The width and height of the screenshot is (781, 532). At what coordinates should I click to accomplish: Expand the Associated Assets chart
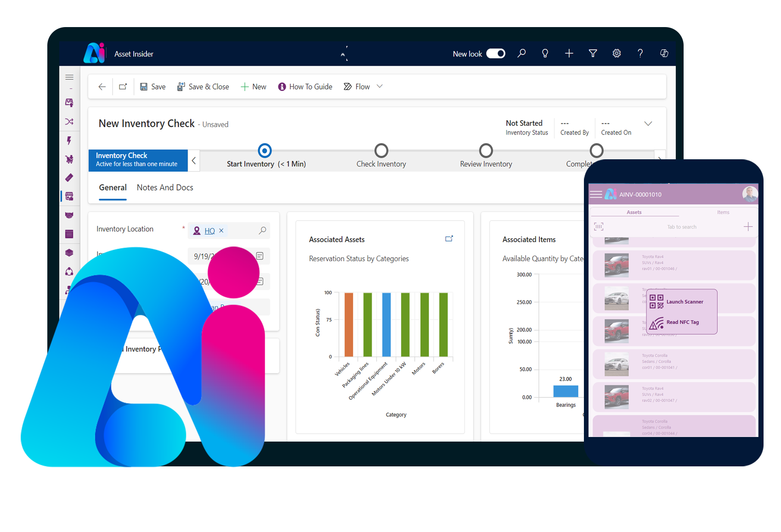click(449, 239)
